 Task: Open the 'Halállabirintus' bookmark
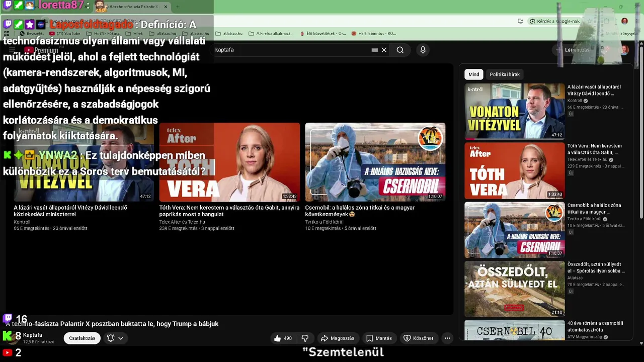(x=374, y=33)
